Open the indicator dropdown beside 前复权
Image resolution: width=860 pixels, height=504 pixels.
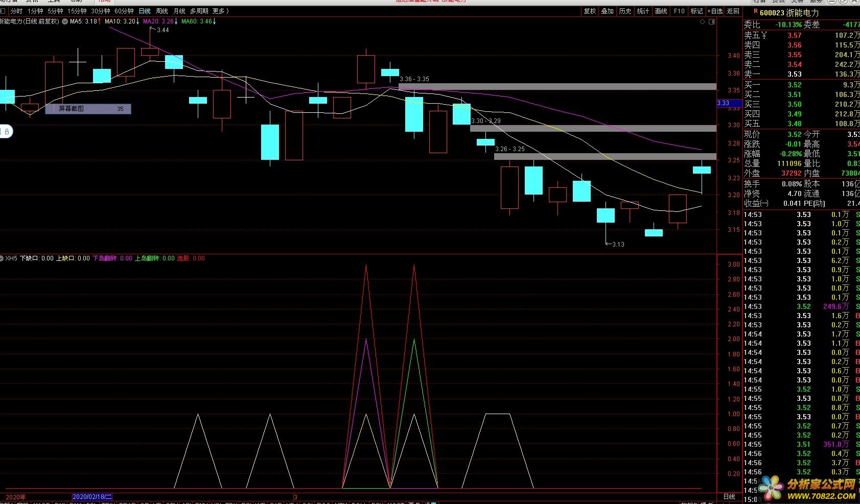pyautogui.click(x=65, y=21)
